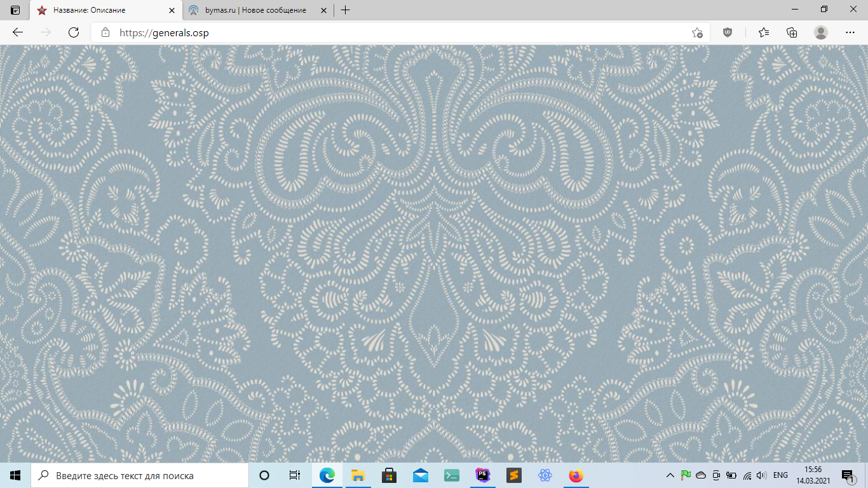Click the green flag tray icon
Viewport: 868px width, 488px height.
[686, 475]
